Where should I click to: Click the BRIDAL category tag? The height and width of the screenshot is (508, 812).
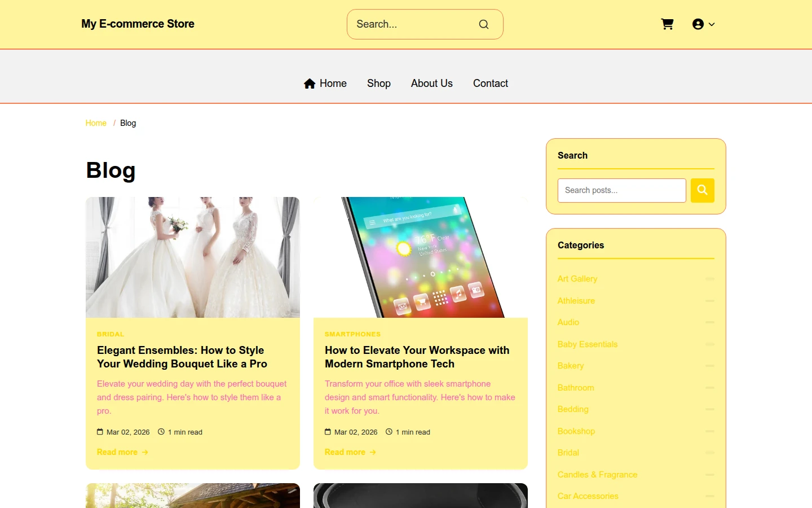point(111,334)
